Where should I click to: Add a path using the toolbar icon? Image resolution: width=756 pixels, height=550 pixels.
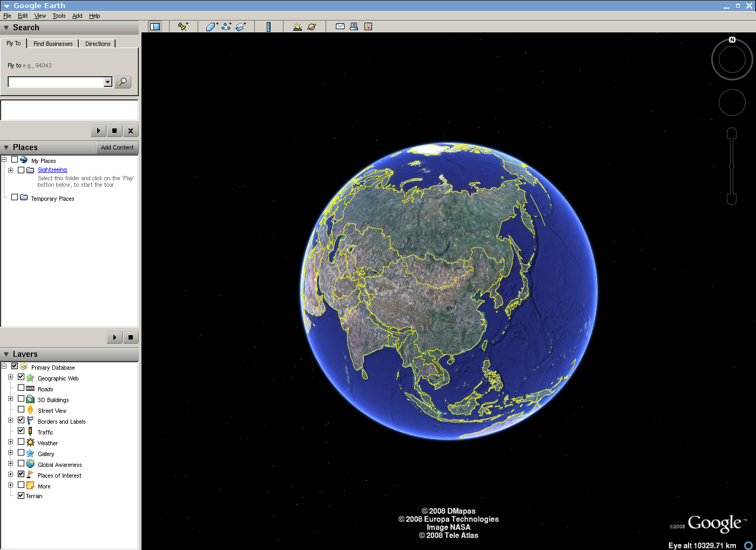pyautogui.click(x=226, y=26)
